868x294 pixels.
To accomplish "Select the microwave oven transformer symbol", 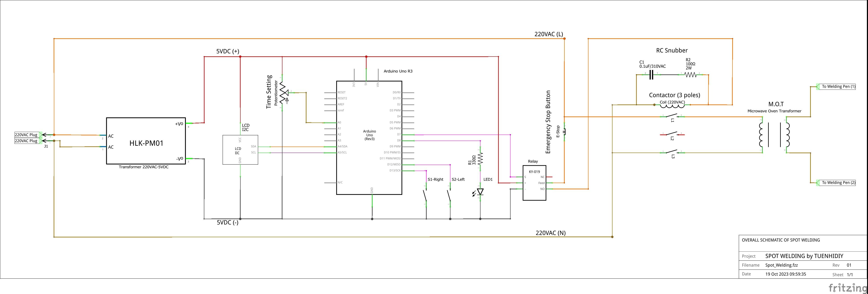I will (x=774, y=135).
